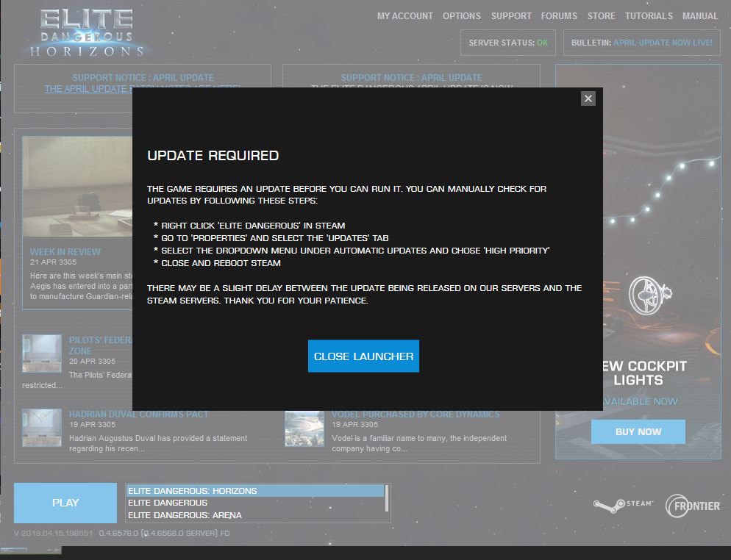The image size is (731, 560).
Task: Click the launcher version number text
Action: click(121, 533)
